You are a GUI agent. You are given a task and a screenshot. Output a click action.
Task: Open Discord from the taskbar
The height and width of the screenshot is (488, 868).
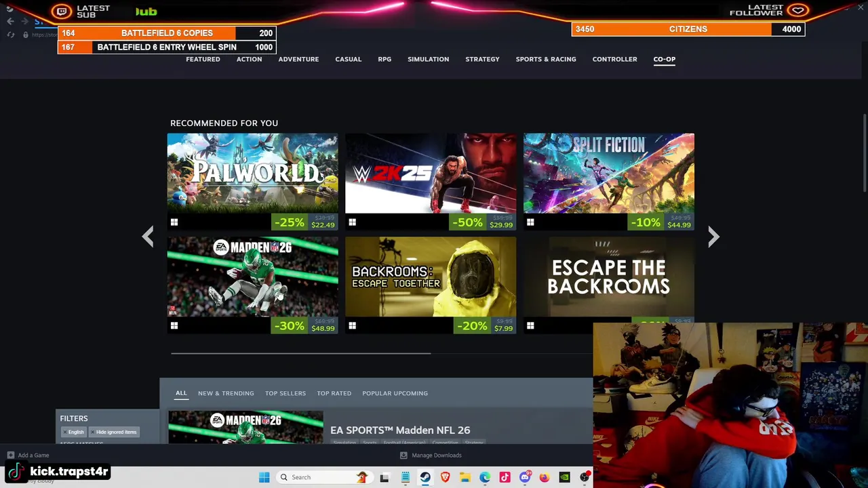pos(524,477)
